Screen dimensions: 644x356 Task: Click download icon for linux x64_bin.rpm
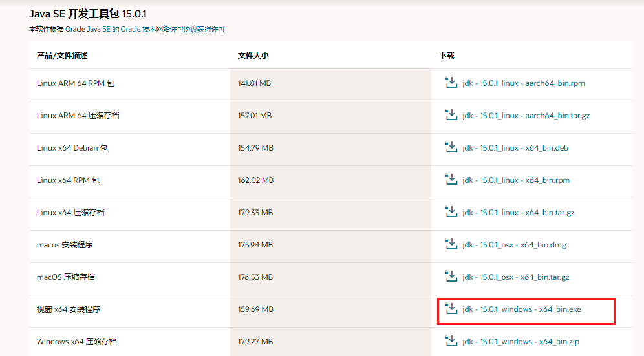451,180
